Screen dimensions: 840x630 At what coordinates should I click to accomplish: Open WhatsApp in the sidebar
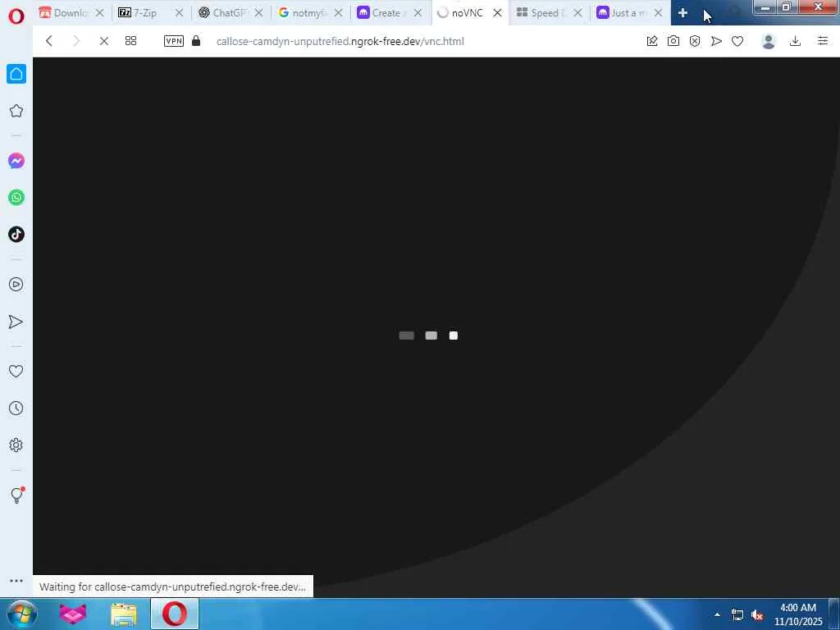[x=16, y=198]
